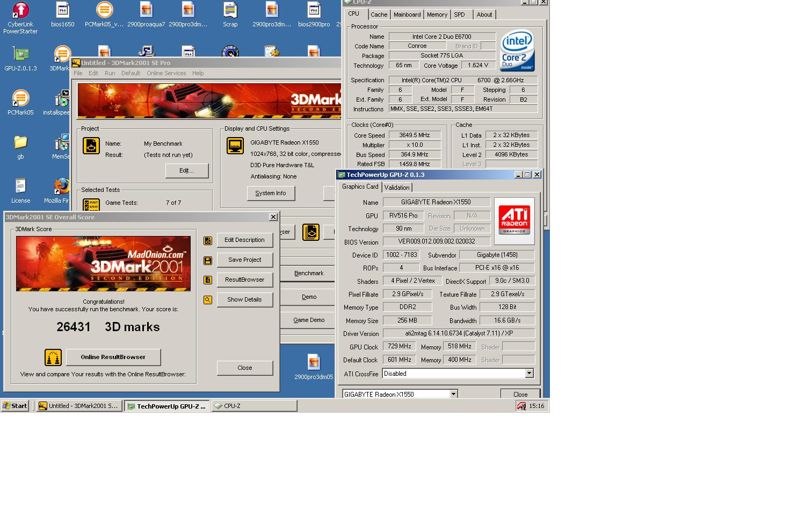The width and height of the screenshot is (812, 508).
Task: Open the 3DMark desktop shortcut
Action: [61, 59]
